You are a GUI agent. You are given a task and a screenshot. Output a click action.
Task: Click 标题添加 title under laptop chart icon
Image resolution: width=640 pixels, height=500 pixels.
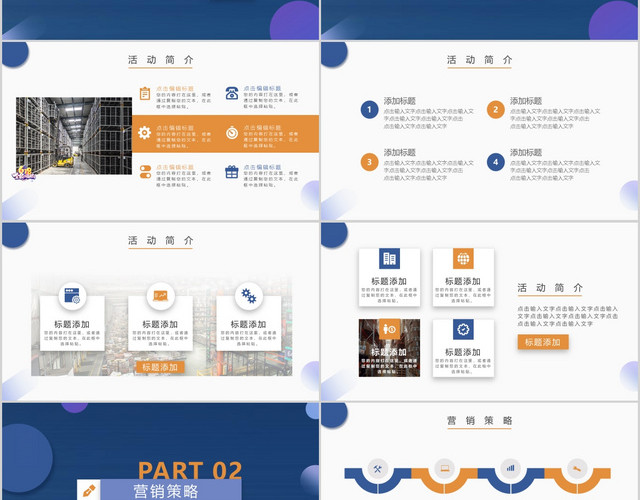click(x=160, y=324)
